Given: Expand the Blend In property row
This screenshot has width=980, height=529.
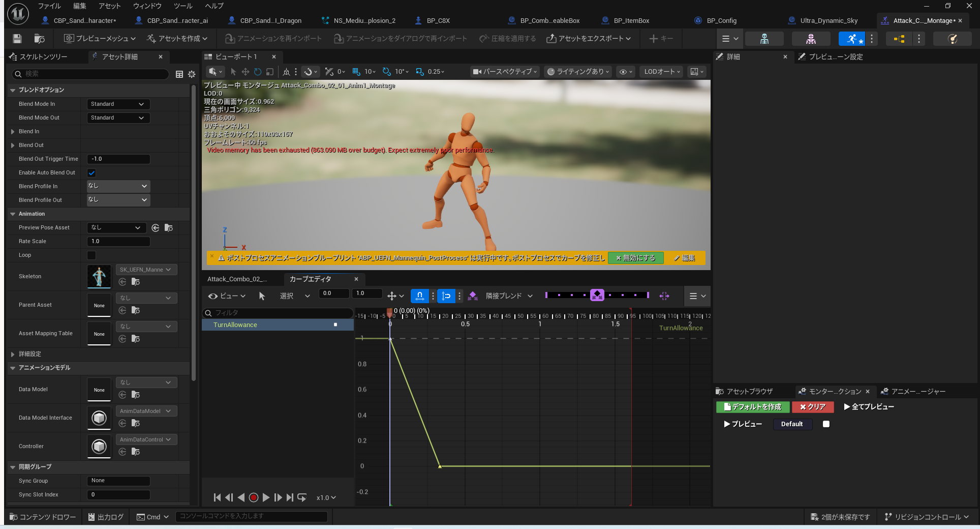Looking at the screenshot, I should [13, 132].
